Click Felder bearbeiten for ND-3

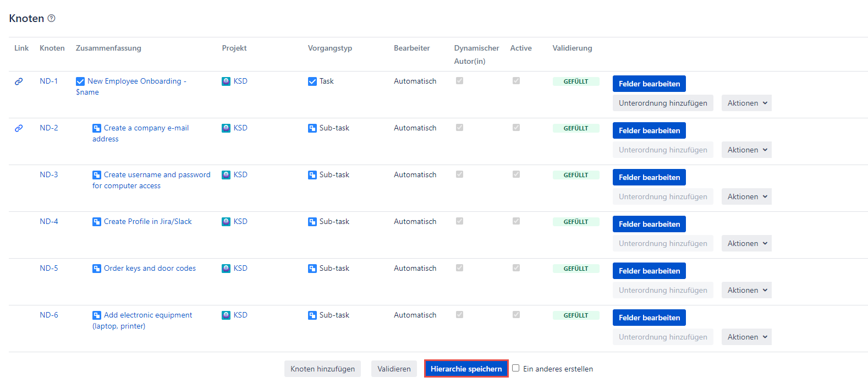(x=649, y=177)
